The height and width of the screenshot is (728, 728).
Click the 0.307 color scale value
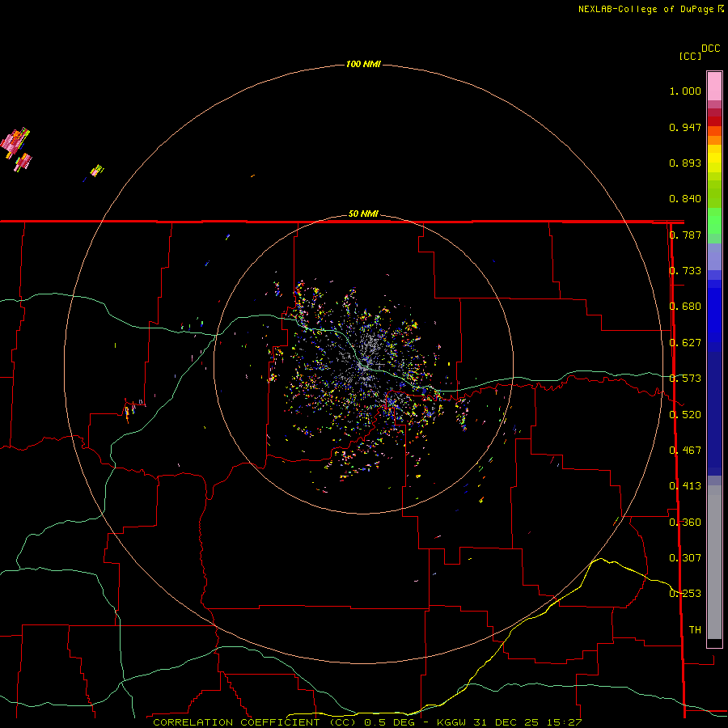click(x=685, y=557)
